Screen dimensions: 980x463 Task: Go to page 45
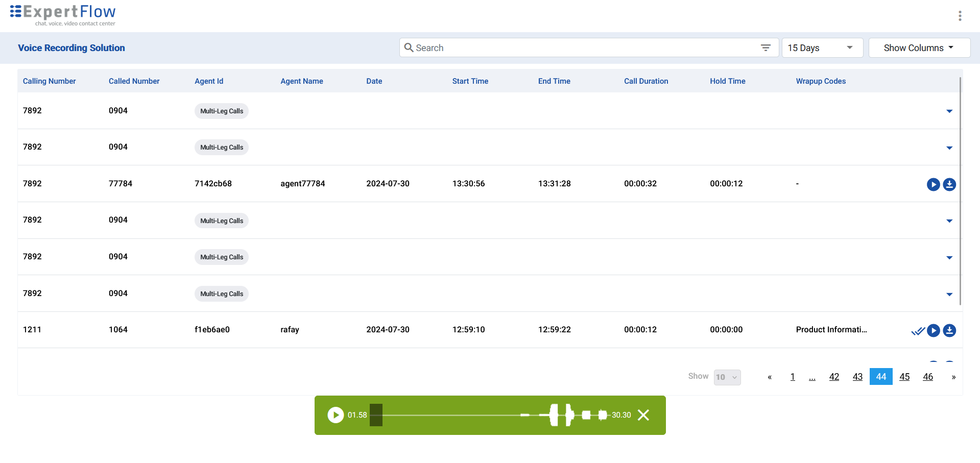point(904,377)
